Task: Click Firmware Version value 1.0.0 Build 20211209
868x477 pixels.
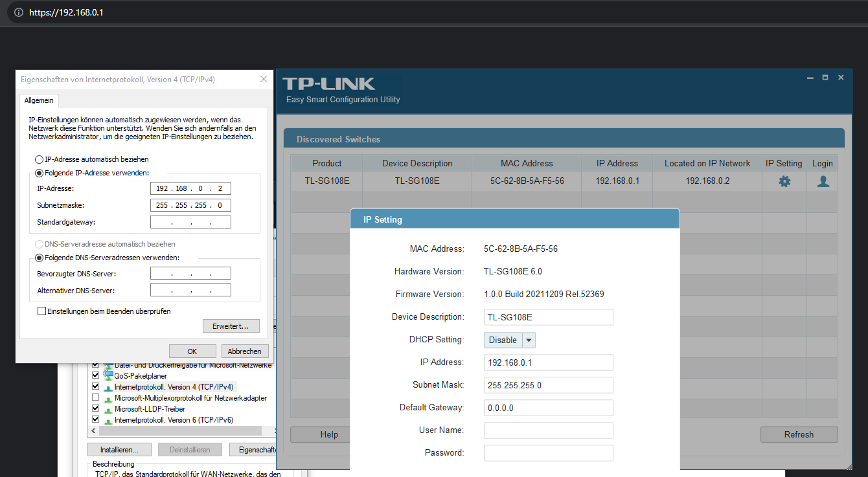Action: pyautogui.click(x=544, y=294)
